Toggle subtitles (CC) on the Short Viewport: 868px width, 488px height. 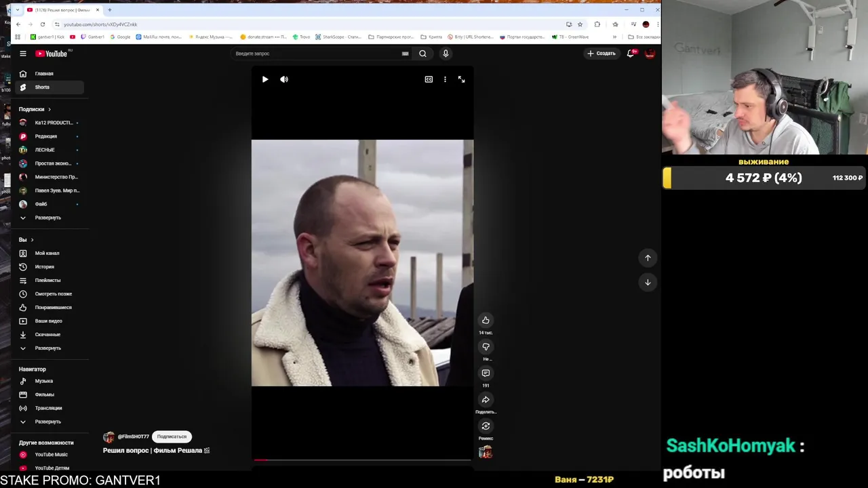[x=429, y=79]
